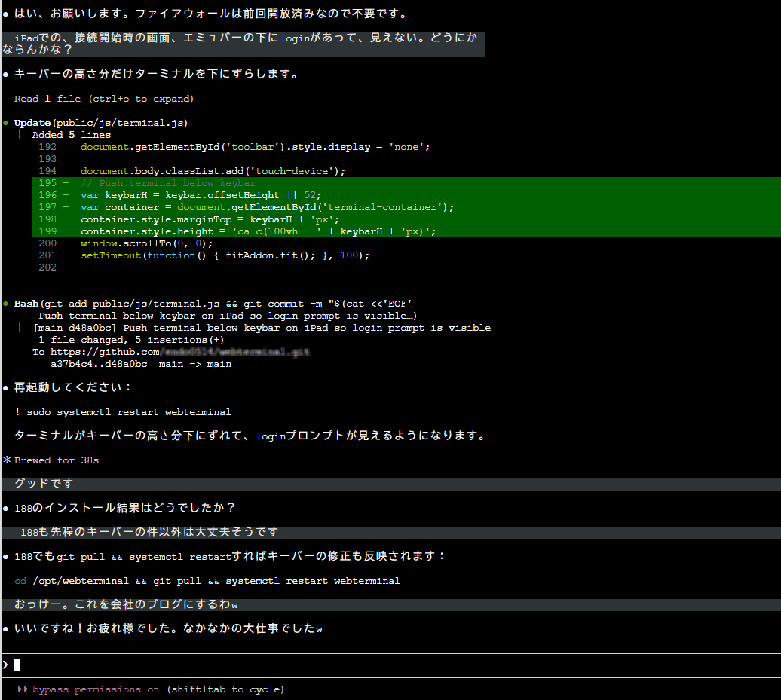Click the truncated Bash commit message line ending in ellipsis
Image resolution: width=781 pixels, height=700 pixels.
228,316
